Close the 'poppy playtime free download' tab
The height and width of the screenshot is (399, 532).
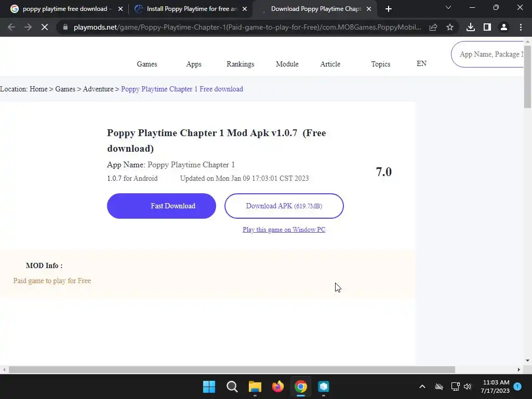coord(121,9)
